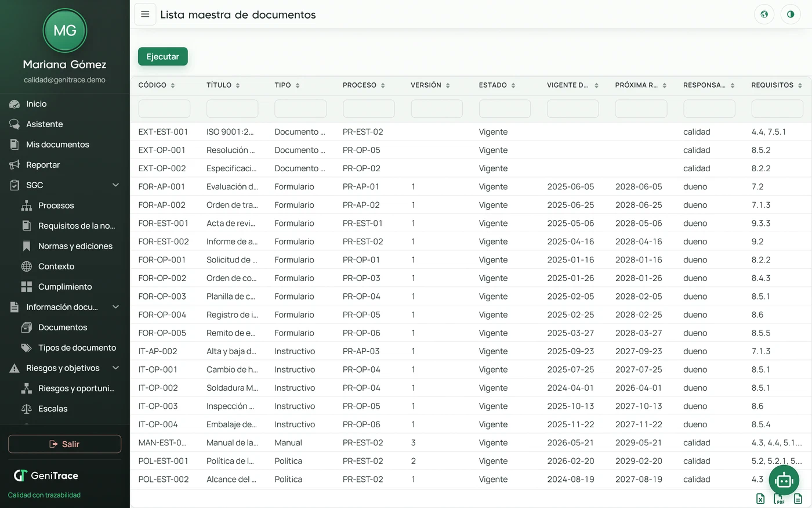Sort by CÓDIGO column arrows

[173, 85]
